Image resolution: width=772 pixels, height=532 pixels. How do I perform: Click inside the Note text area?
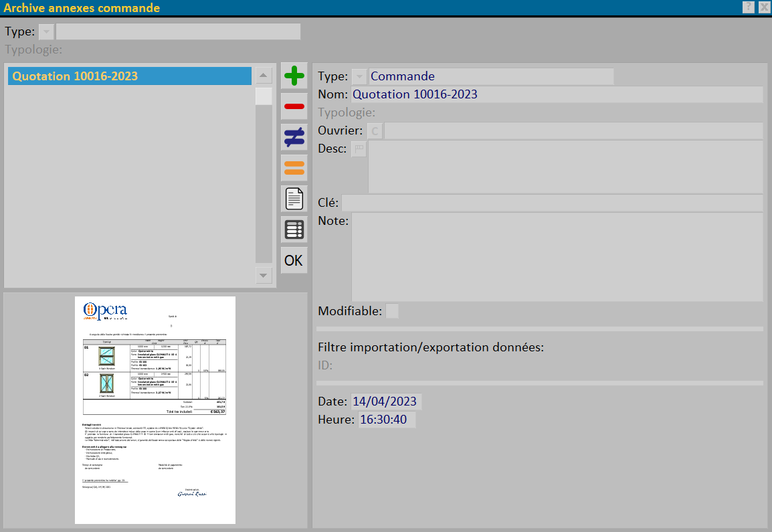(x=557, y=257)
